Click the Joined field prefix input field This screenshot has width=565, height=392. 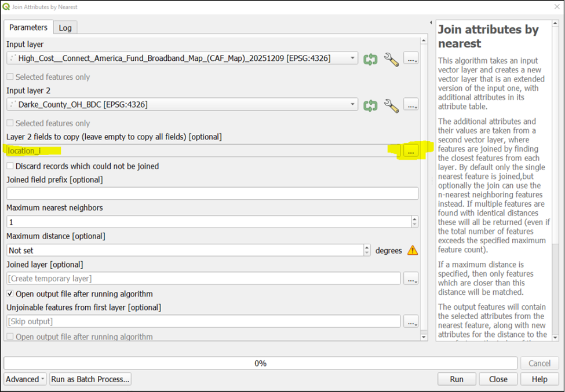coord(212,193)
